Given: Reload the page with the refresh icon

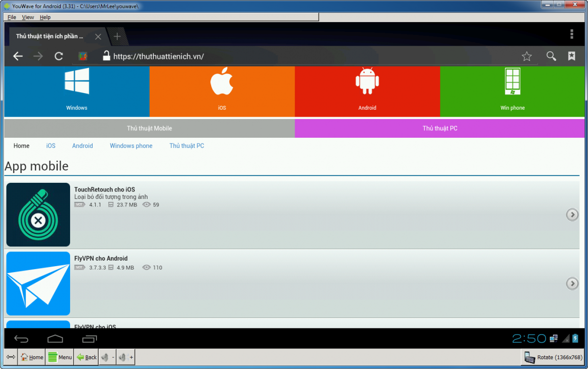Looking at the screenshot, I should pos(59,56).
